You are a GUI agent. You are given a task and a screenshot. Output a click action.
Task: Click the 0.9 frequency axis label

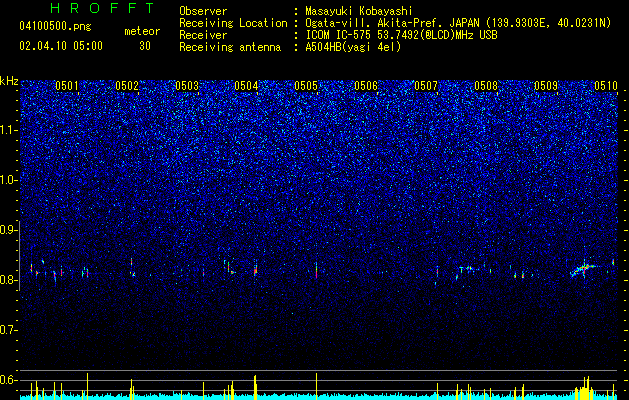(9, 230)
